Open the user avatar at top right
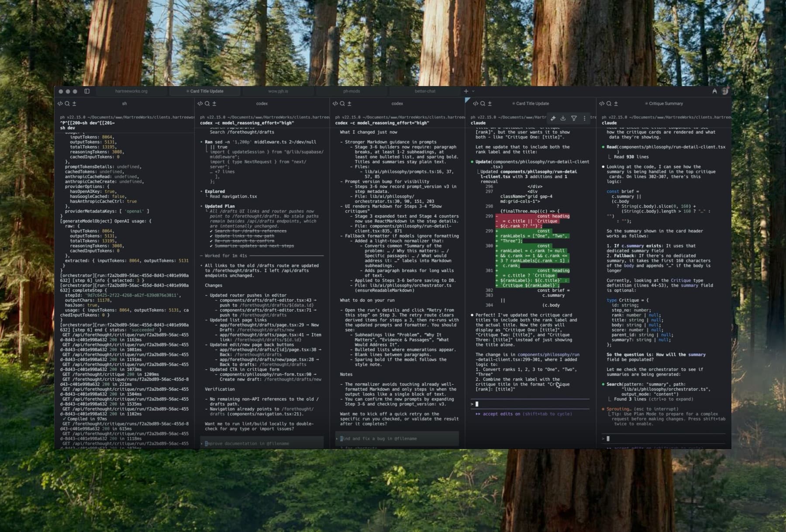 click(x=725, y=91)
